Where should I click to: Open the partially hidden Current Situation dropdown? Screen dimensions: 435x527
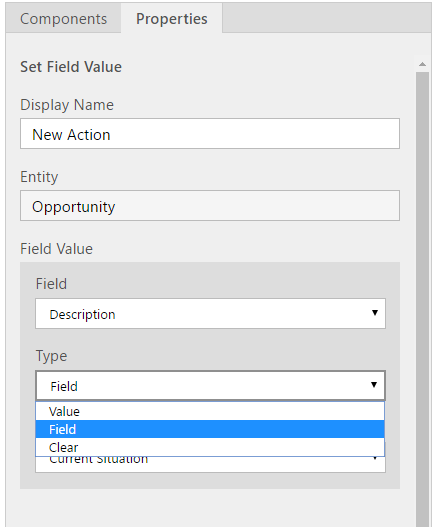point(210,464)
